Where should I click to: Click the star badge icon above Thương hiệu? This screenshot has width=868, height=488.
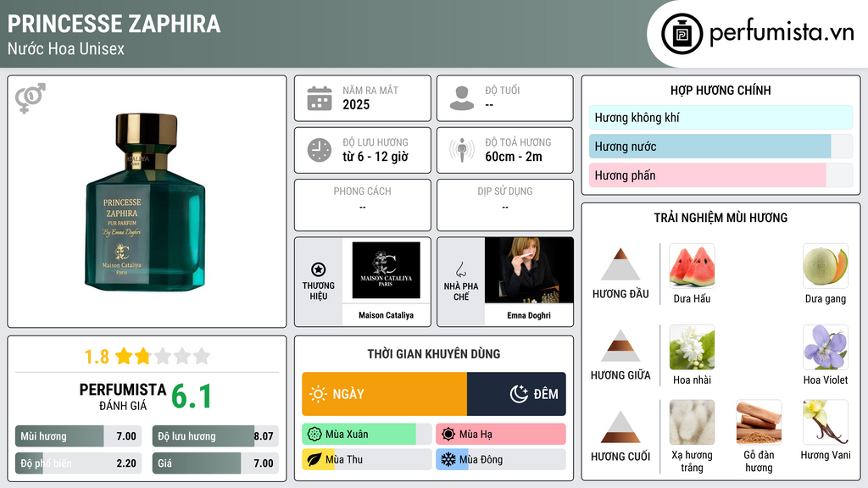pos(319,269)
